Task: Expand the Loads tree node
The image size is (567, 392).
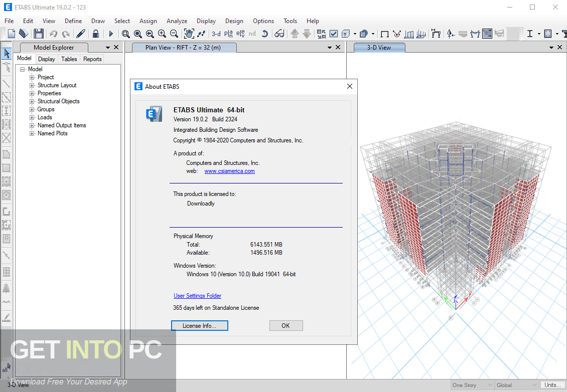Action: (x=32, y=117)
